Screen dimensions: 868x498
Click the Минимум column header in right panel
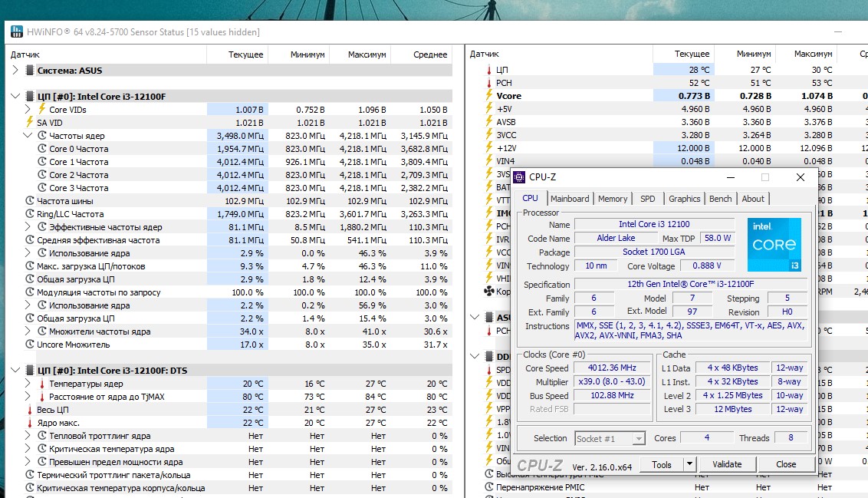point(745,54)
